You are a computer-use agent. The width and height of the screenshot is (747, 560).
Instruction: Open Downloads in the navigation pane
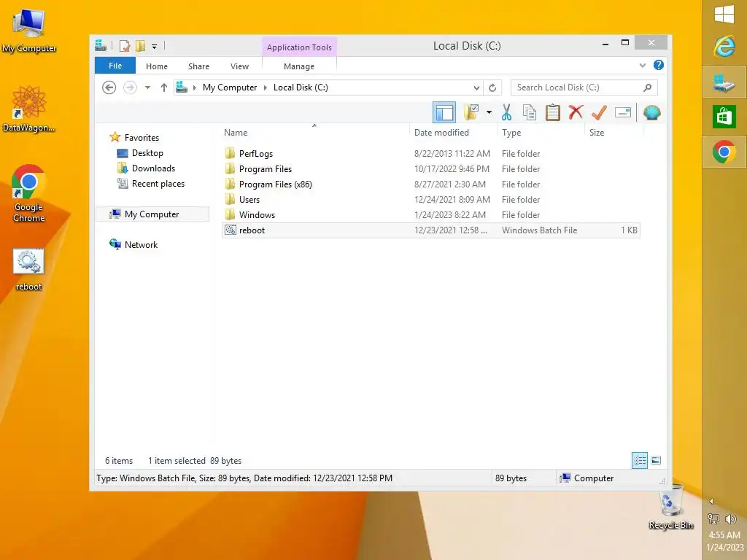tap(153, 168)
